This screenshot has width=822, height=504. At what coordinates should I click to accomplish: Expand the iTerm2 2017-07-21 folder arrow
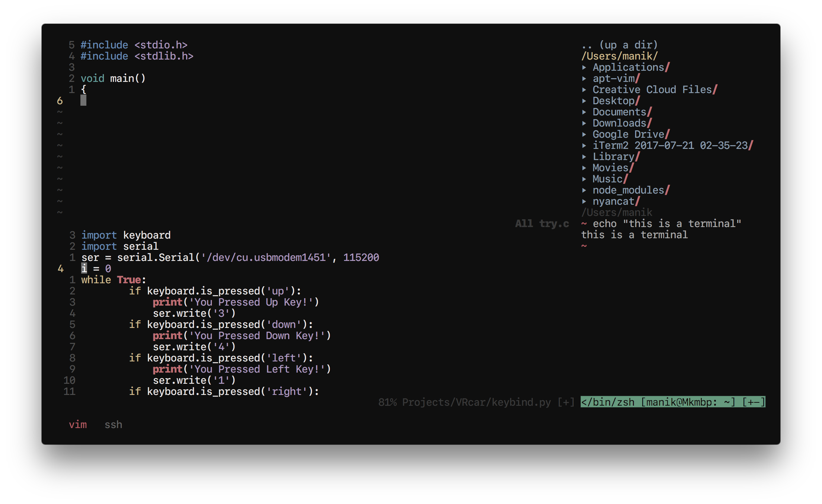tap(584, 146)
